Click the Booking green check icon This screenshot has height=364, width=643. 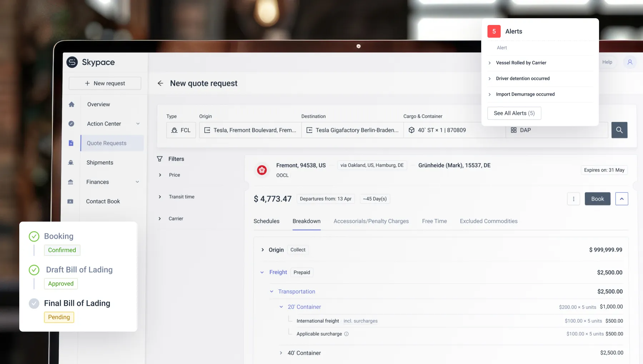pyautogui.click(x=34, y=236)
